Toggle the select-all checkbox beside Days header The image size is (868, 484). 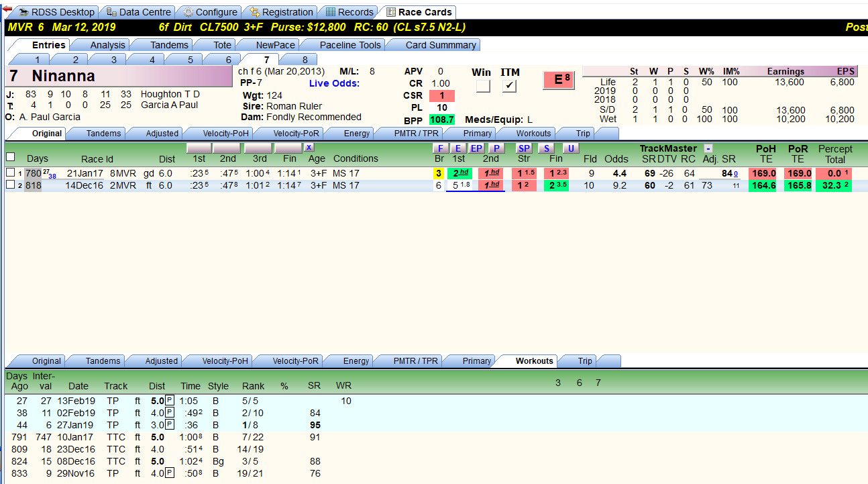coord(10,157)
